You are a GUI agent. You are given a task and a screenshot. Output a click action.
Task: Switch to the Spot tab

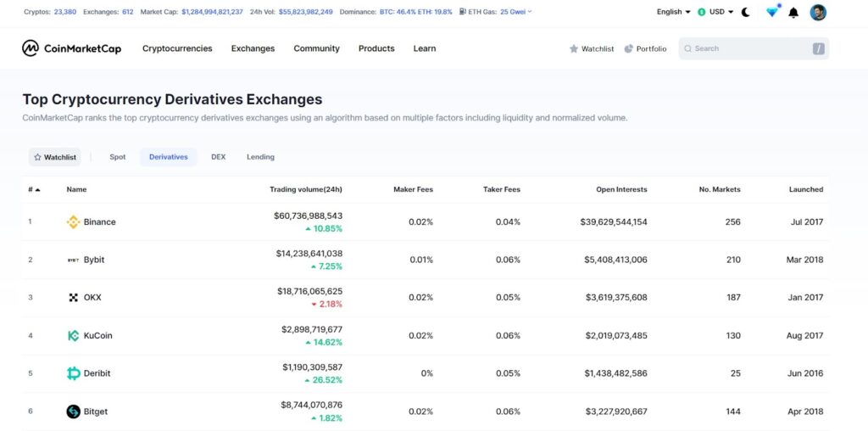click(x=117, y=157)
